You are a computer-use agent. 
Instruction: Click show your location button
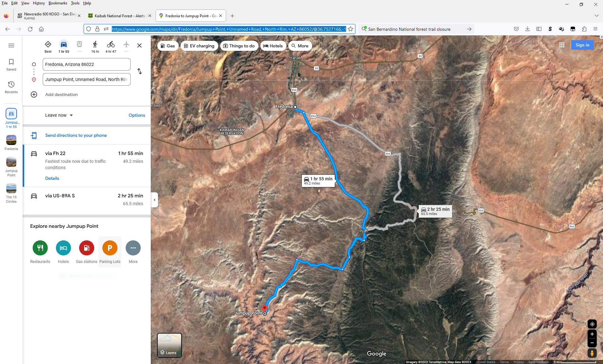point(592,324)
